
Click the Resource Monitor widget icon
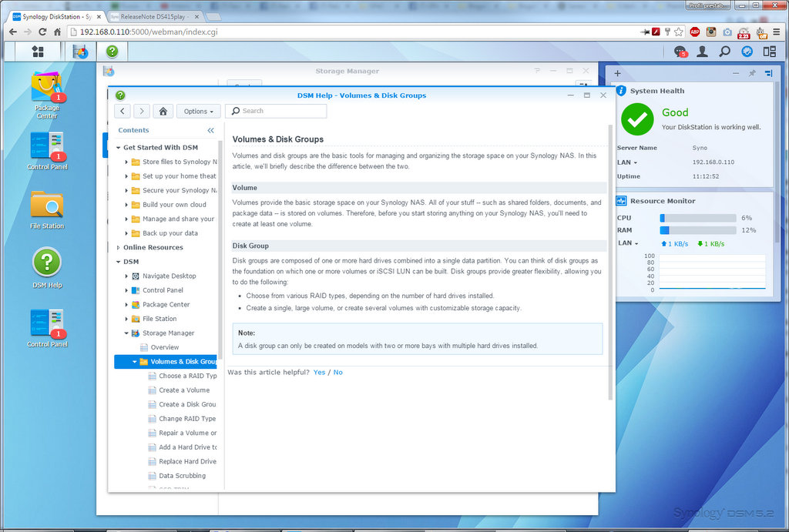pos(622,201)
